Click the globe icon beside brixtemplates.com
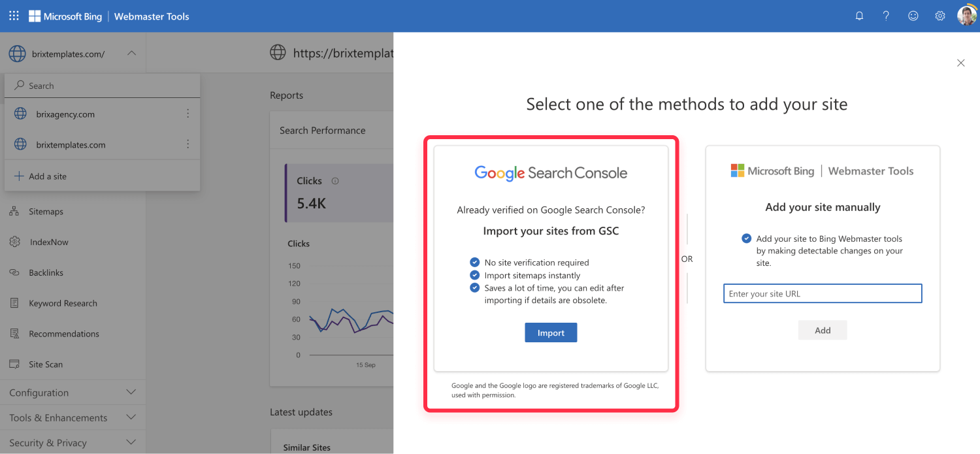Image resolution: width=980 pixels, height=454 pixels. tap(20, 144)
